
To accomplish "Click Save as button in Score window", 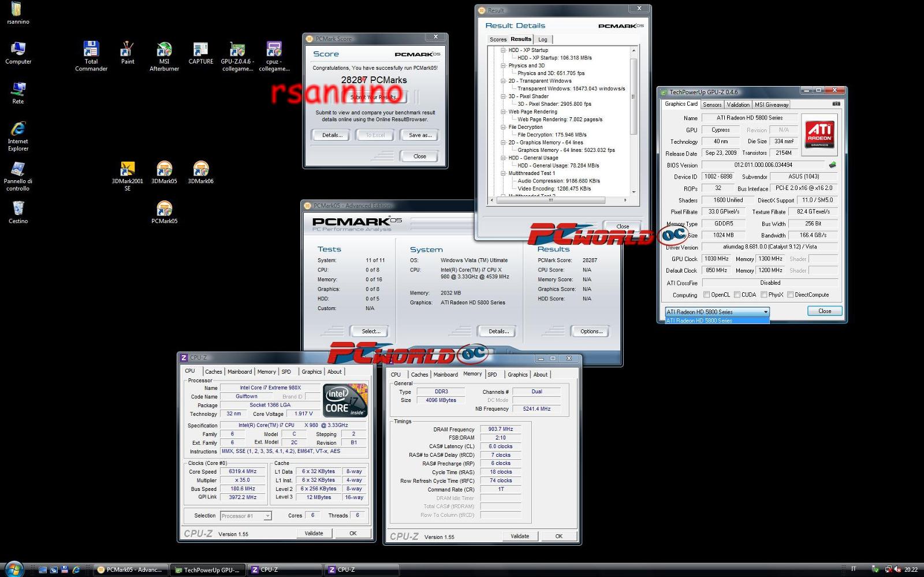I will 420,135.
